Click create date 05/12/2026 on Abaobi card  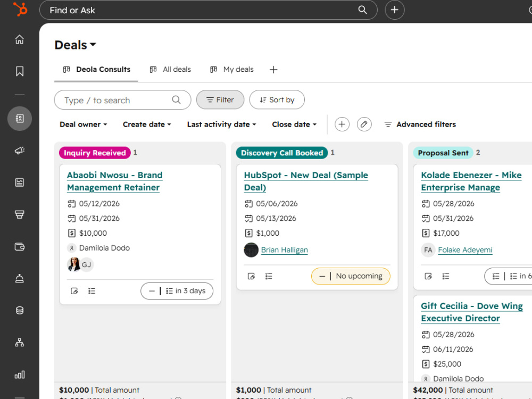pyautogui.click(x=99, y=204)
